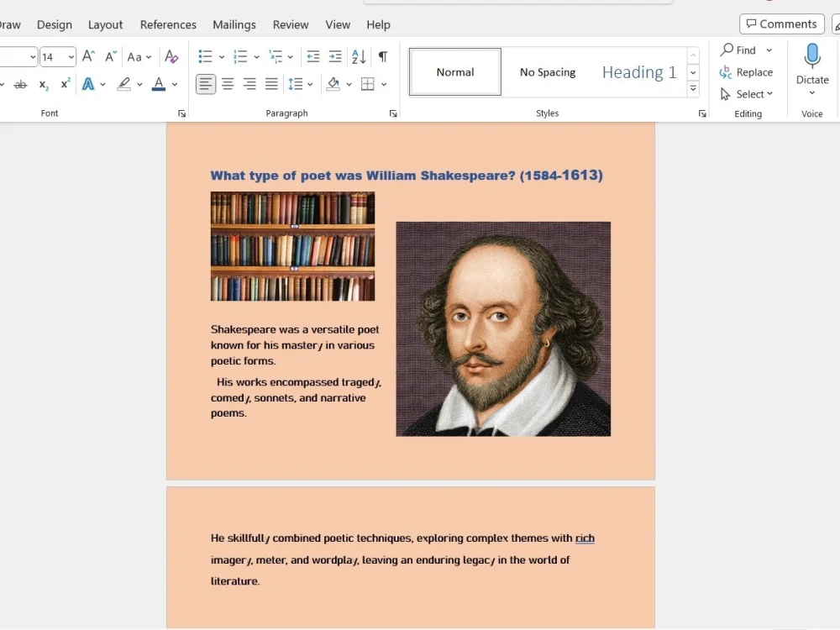Open the Help tab
Screen dimensions: 840x630
click(378, 24)
